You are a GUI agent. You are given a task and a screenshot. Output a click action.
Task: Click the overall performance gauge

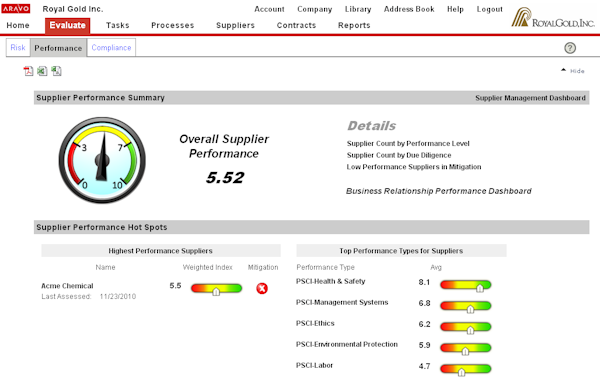point(102,160)
